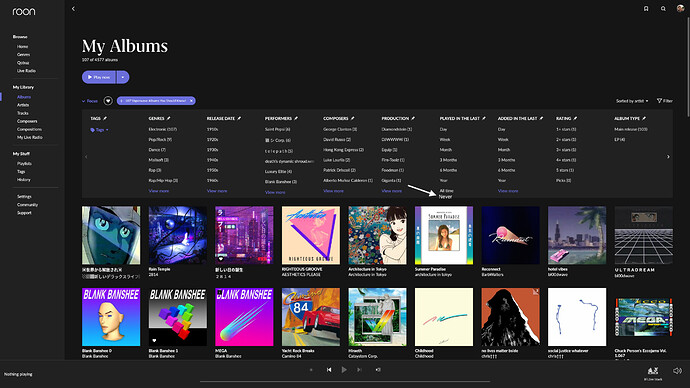Open the zone selector icon
The width and height of the screenshot is (690, 388).
(653, 371)
